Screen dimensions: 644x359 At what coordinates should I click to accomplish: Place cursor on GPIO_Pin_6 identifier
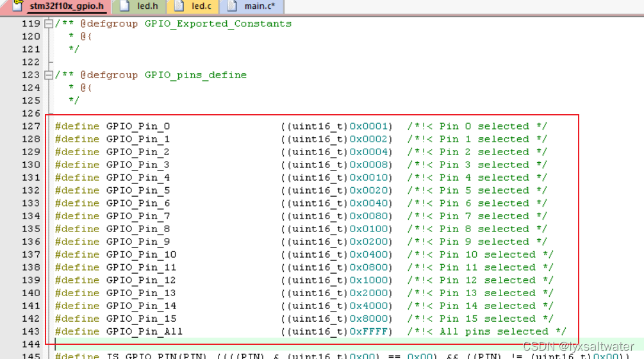point(138,203)
